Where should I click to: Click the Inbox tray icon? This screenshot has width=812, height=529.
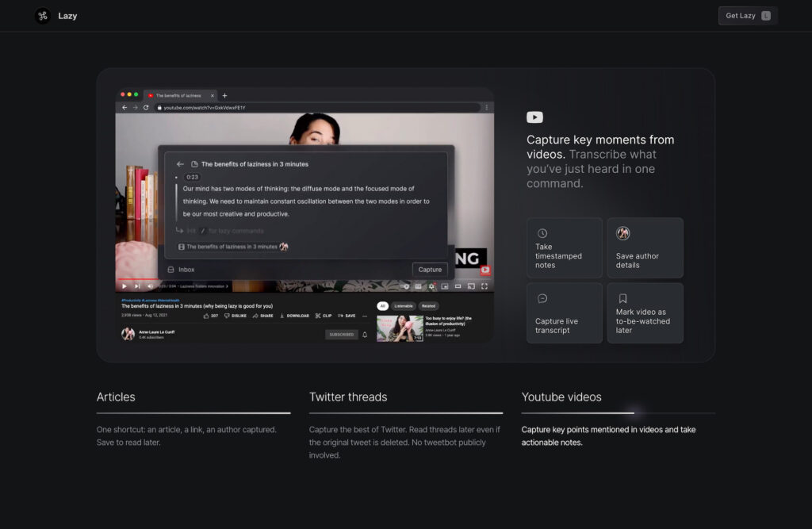coord(171,270)
